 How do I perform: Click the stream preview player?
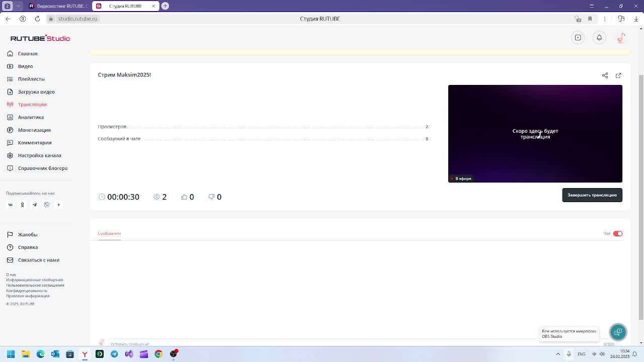tap(535, 134)
